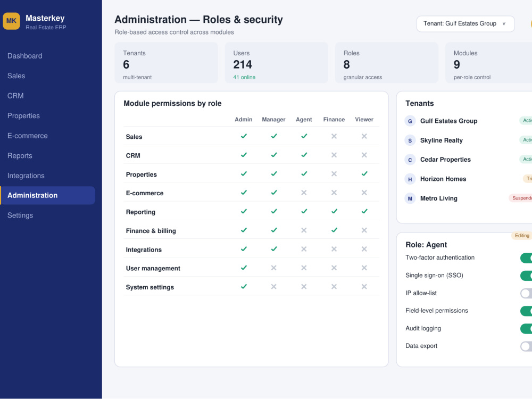The image size is (532, 399).
Task: Toggle Viewer cross for System settings
Action: point(364,287)
